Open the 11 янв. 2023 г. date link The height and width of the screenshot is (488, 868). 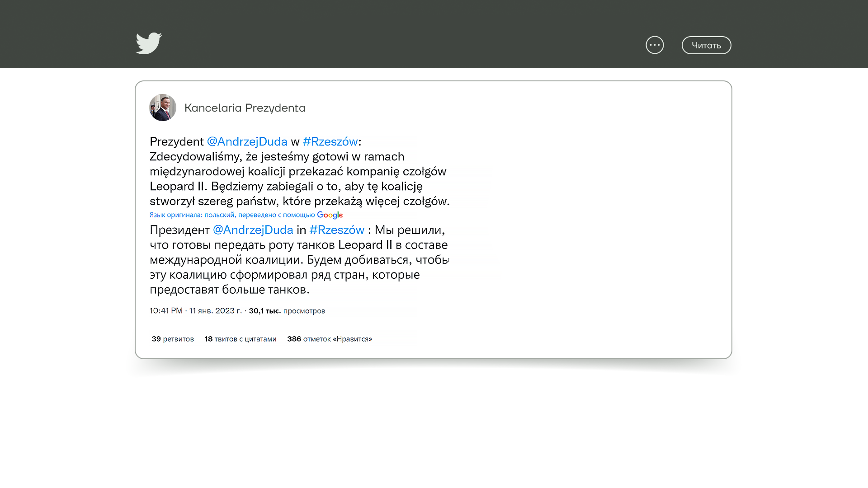215,311
